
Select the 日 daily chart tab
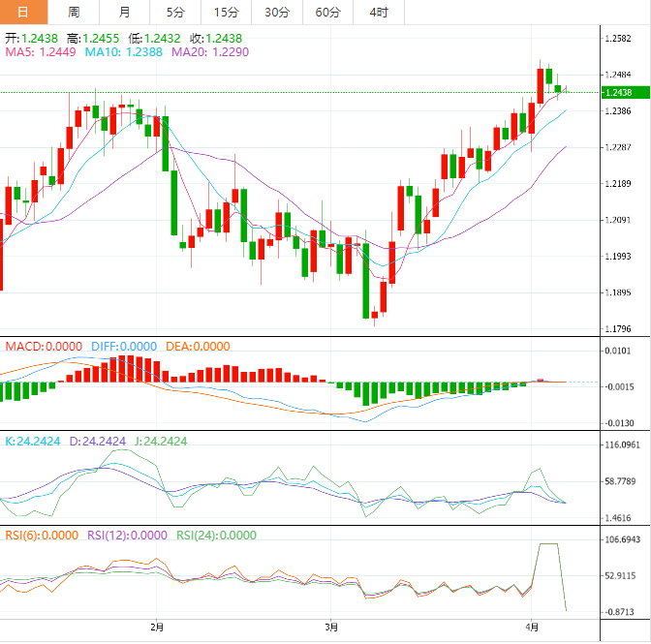click(x=24, y=12)
